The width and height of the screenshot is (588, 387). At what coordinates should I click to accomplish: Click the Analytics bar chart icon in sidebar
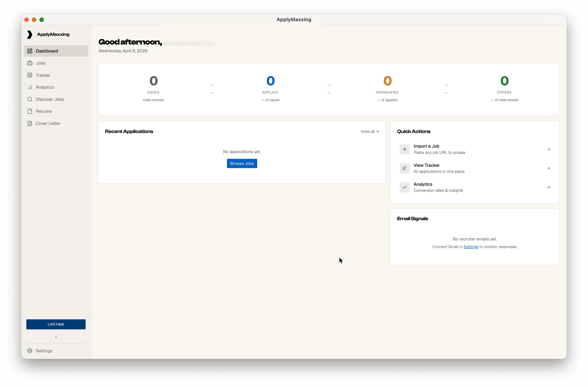click(x=30, y=87)
